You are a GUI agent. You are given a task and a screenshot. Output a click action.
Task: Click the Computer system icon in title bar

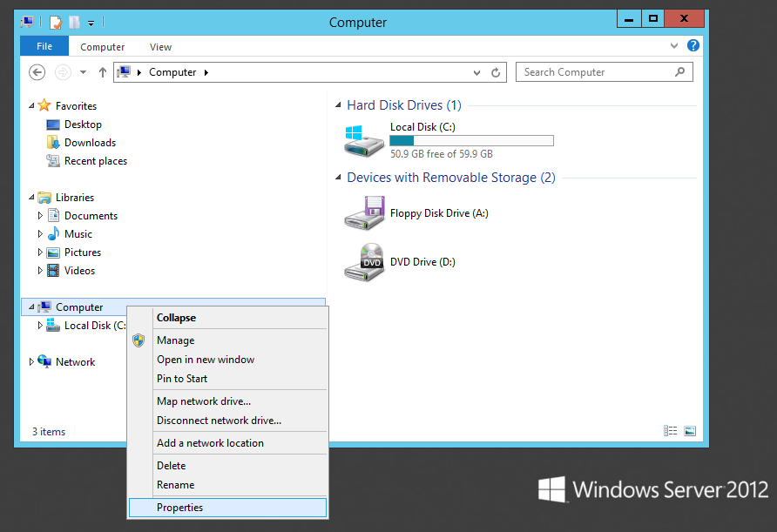(27, 23)
